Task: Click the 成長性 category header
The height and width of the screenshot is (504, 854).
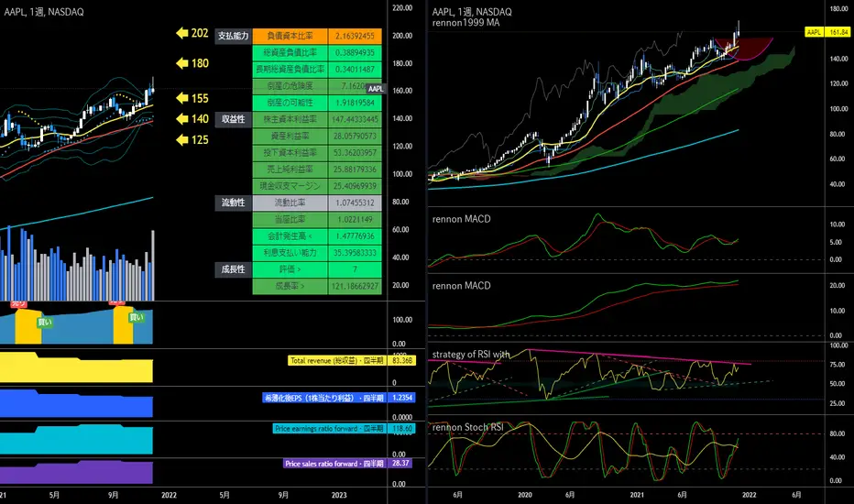Action: [x=233, y=269]
